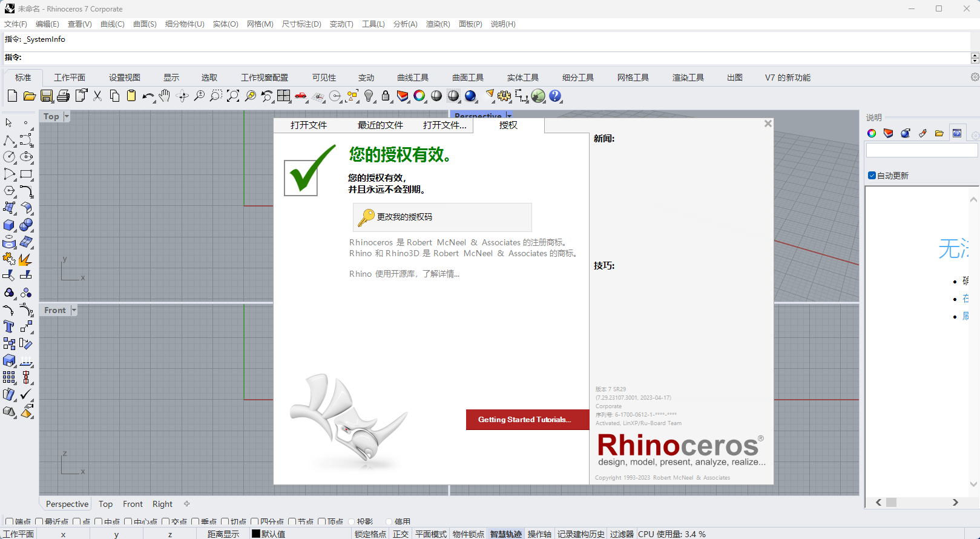This screenshot has width=980, height=539.
Task: Open a file via the folder icon
Action: [29, 96]
